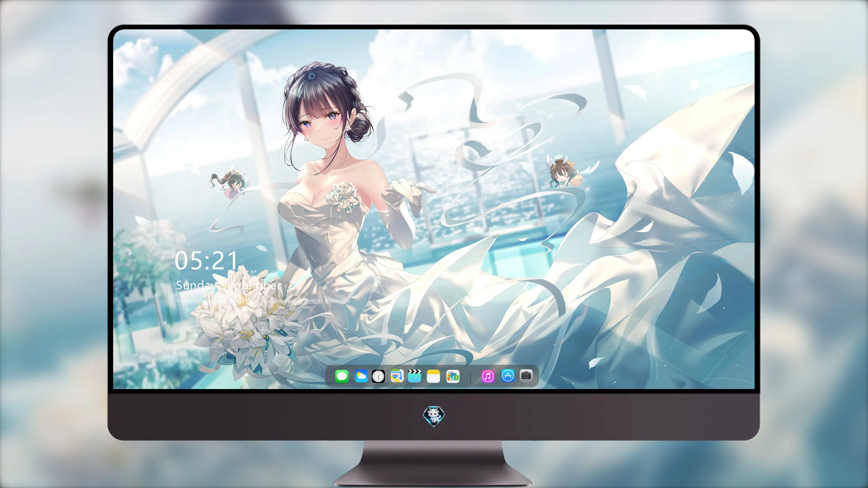The width and height of the screenshot is (868, 488).
Task: Open the blue App Store icon
Action: tap(508, 375)
